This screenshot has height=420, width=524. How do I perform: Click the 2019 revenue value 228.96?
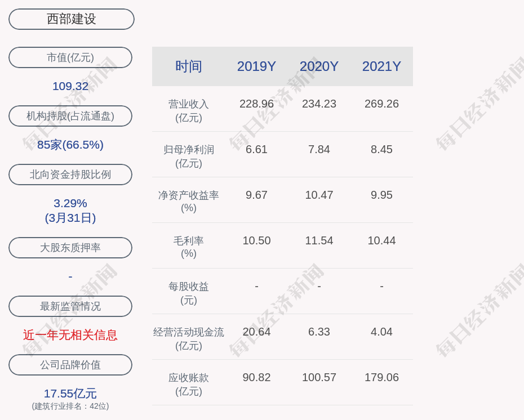pos(257,104)
